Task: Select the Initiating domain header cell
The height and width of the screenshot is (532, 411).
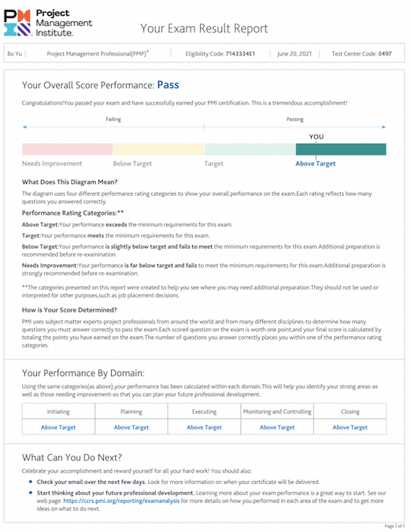Action: (58, 412)
